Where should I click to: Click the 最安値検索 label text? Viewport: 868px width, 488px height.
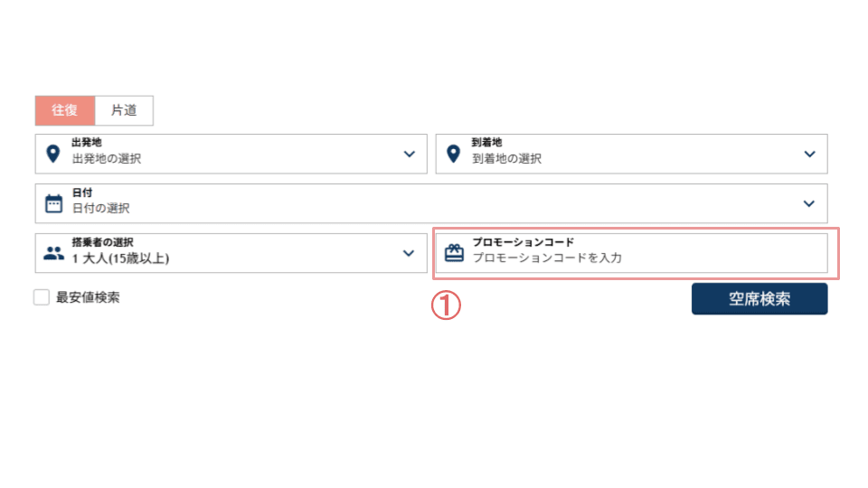(x=88, y=297)
